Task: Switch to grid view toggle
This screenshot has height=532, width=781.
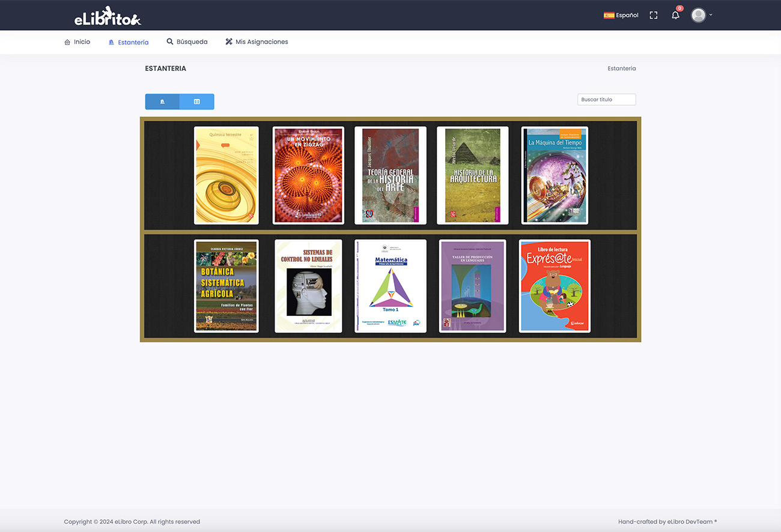Action: pyautogui.click(x=196, y=101)
